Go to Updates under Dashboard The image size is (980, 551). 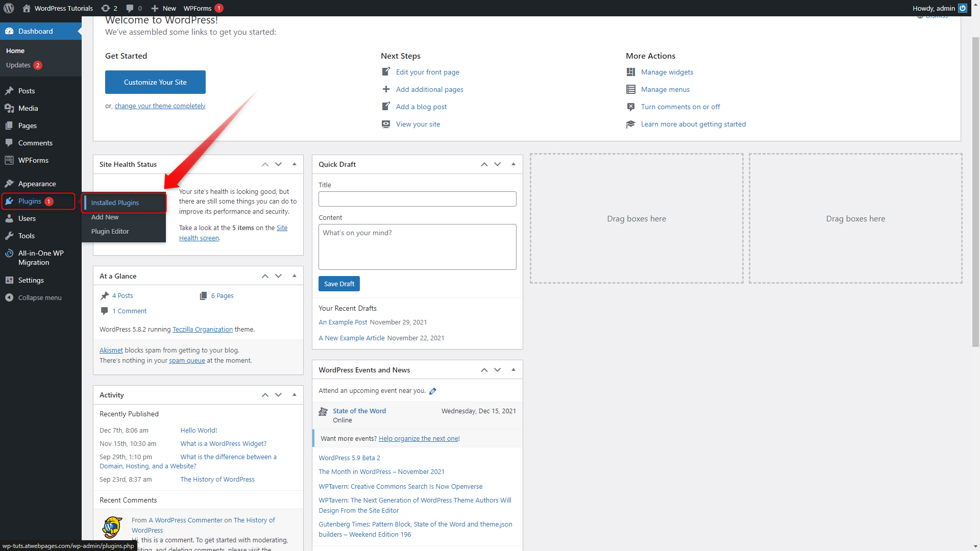pyautogui.click(x=24, y=65)
